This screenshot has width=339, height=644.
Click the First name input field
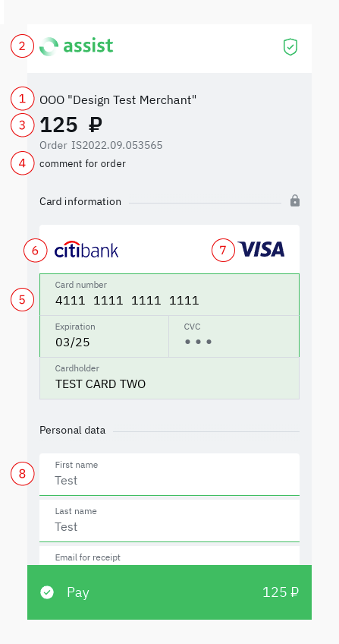pyautogui.click(x=169, y=475)
